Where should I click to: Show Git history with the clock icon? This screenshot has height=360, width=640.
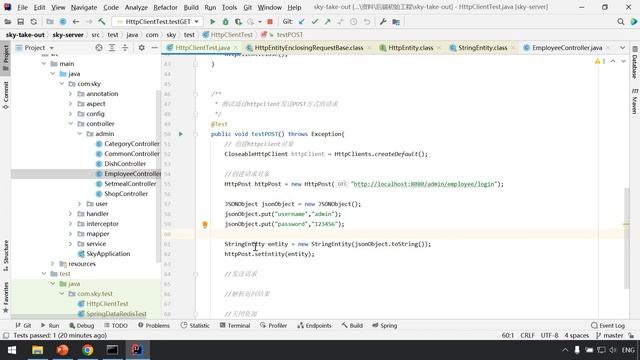[353, 22]
